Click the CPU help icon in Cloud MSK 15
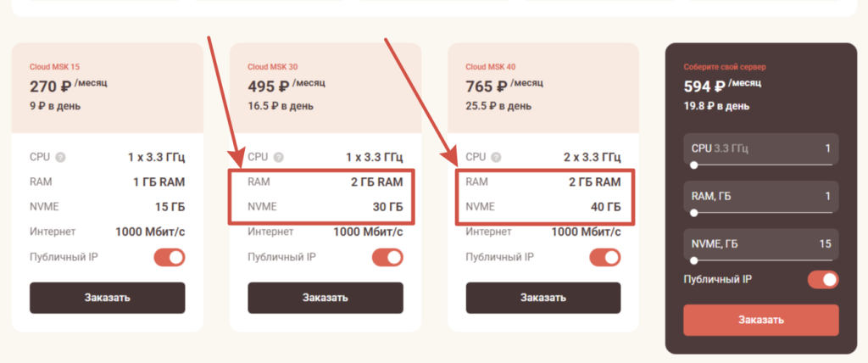The height and width of the screenshot is (363, 868). click(x=60, y=158)
